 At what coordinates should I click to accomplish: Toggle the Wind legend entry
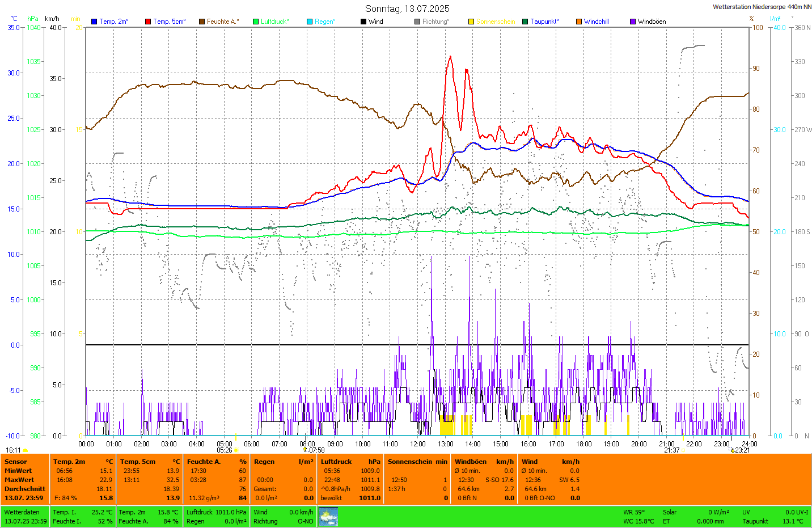click(375, 22)
